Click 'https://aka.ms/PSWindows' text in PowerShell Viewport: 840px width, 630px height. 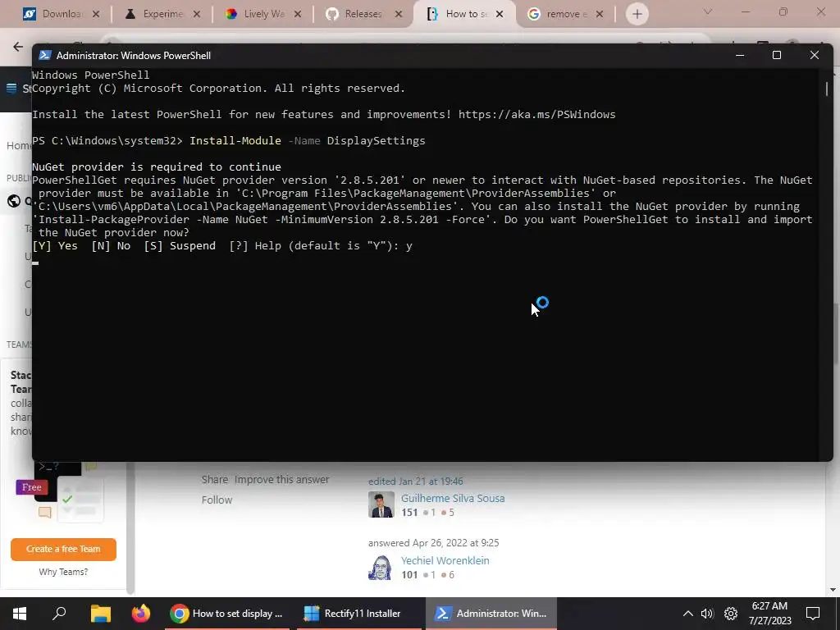click(536, 115)
